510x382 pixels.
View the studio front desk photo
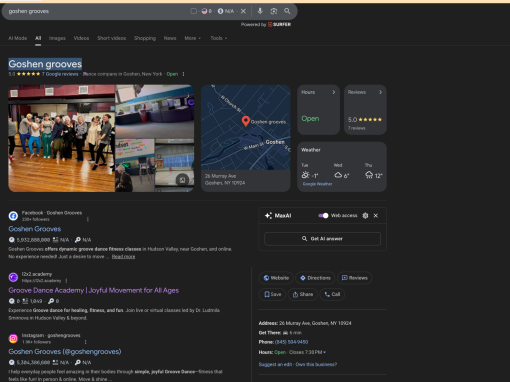(x=155, y=111)
